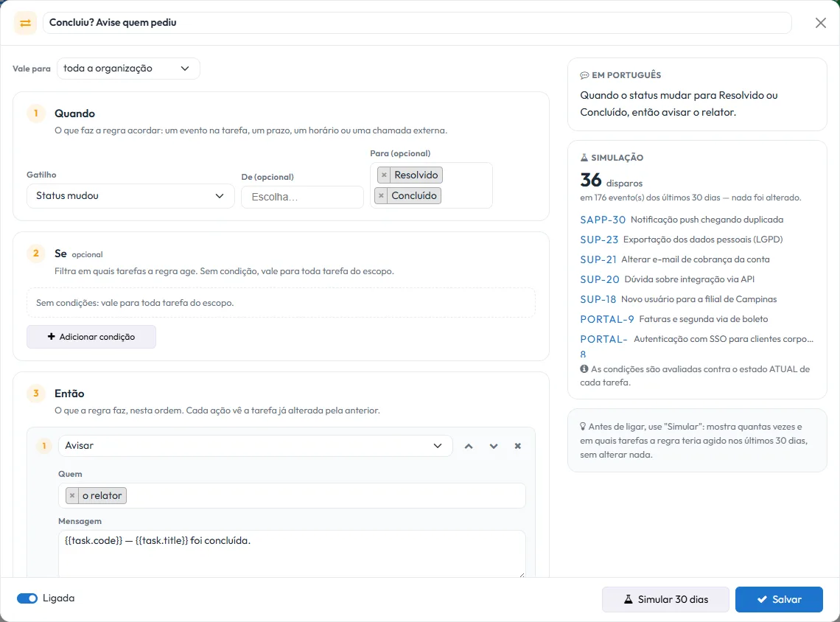This screenshot has height=622, width=840.
Task: Save the rule with Salvar
Action: pos(779,599)
